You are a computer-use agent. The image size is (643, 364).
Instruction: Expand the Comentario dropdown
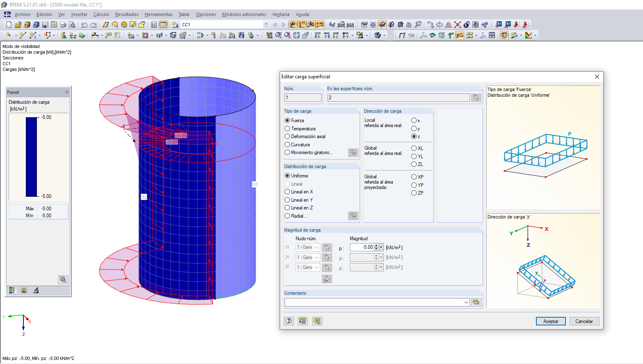[x=466, y=302]
